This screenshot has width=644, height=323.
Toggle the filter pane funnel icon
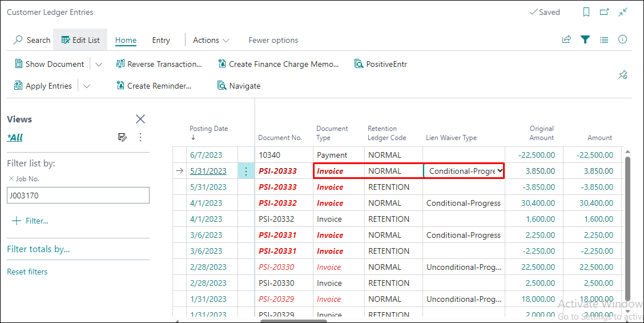click(585, 39)
